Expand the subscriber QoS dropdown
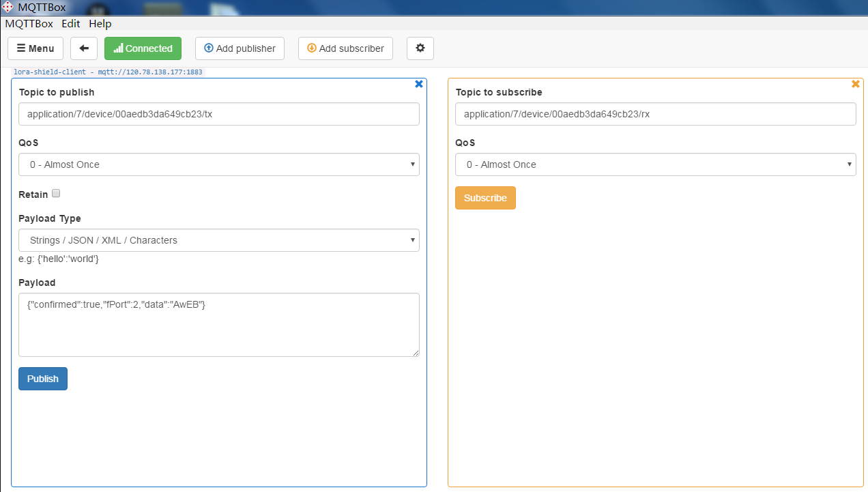This screenshot has height=492, width=868. click(656, 164)
